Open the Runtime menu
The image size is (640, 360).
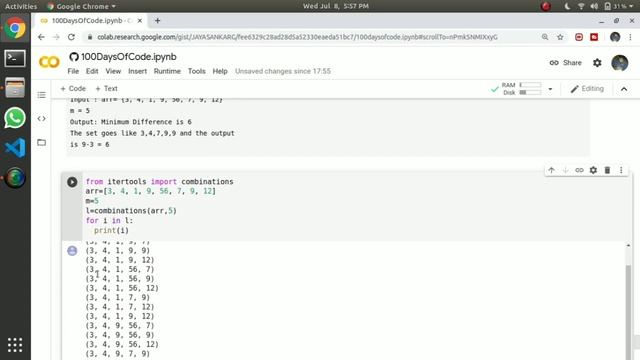(x=167, y=71)
